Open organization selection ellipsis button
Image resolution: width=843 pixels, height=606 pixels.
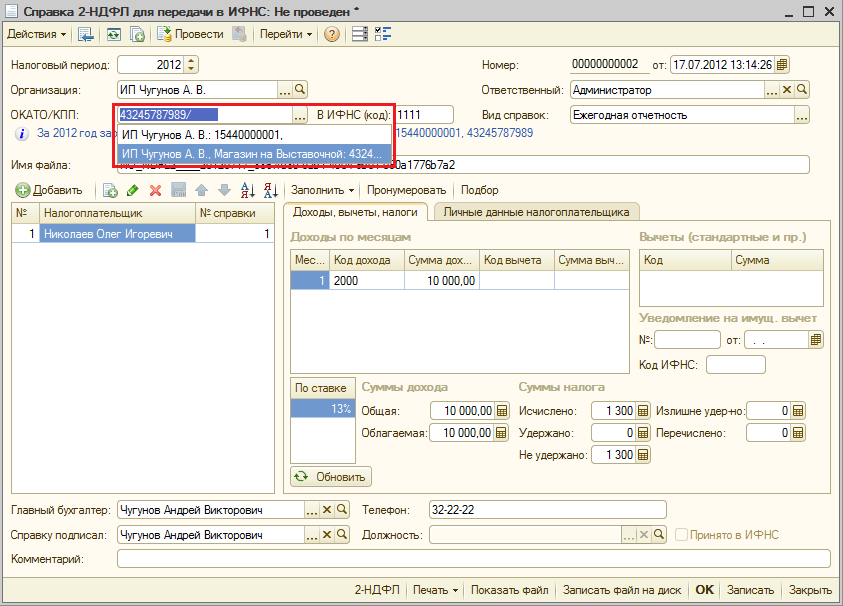[285, 90]
